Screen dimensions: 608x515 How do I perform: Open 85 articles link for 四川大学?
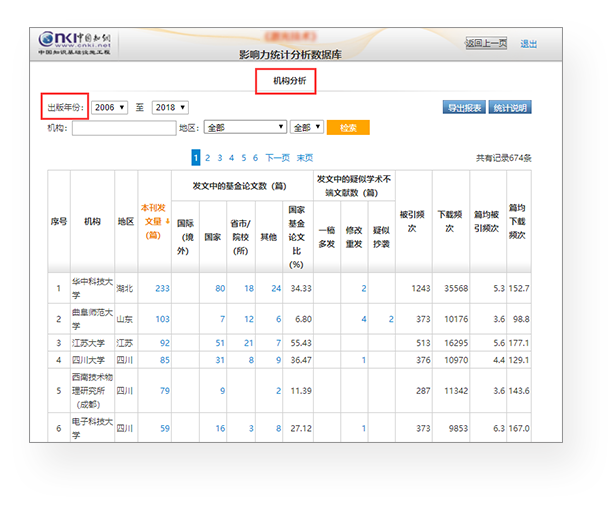coord(165,360)
